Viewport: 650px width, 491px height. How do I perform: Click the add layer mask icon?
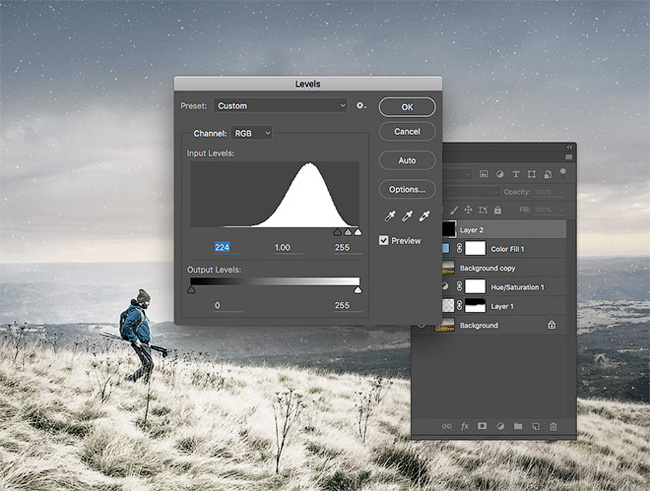(482, 426)
